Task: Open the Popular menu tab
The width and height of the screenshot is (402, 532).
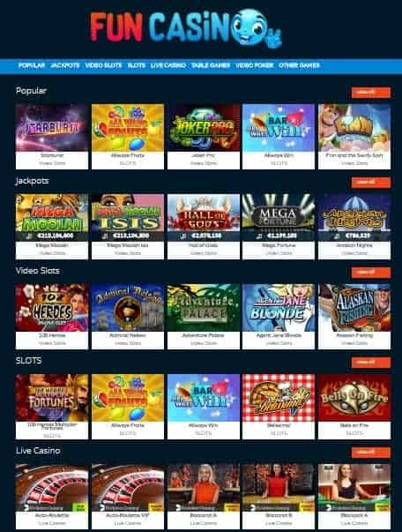Action: (32, 65)
